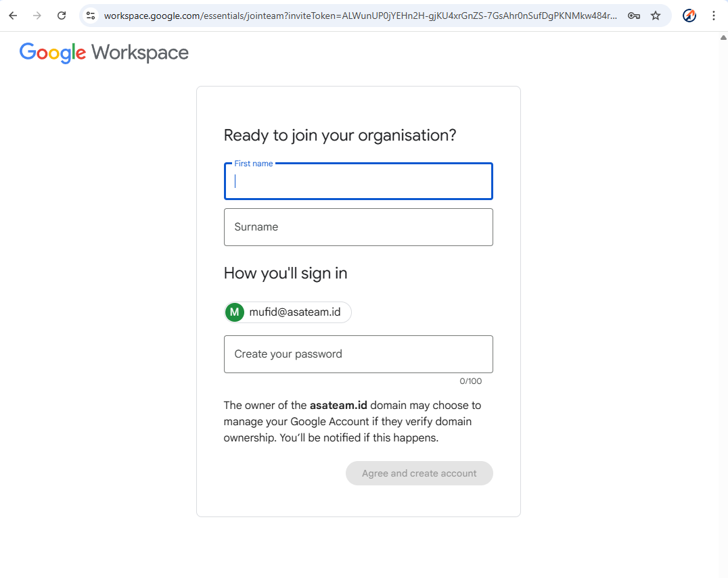The width and height of the screenshot is (728, 578).
Task: Open the password manager key icon
Action: (634, 16)
